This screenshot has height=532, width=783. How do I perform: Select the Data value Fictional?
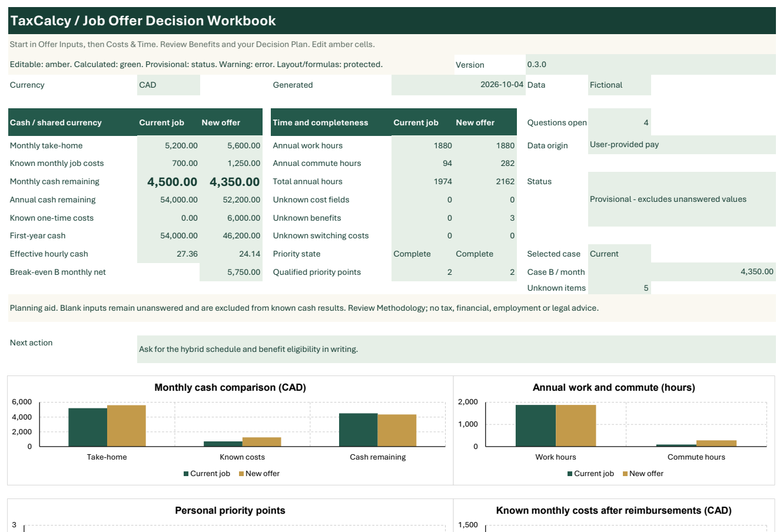pos(619,85)
